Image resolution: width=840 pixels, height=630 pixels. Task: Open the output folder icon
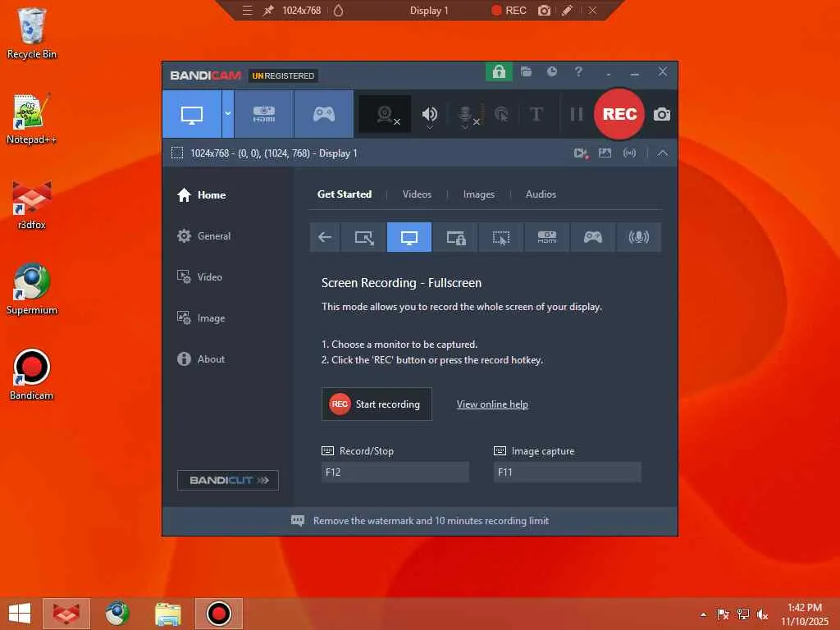[x=526, y=72]
